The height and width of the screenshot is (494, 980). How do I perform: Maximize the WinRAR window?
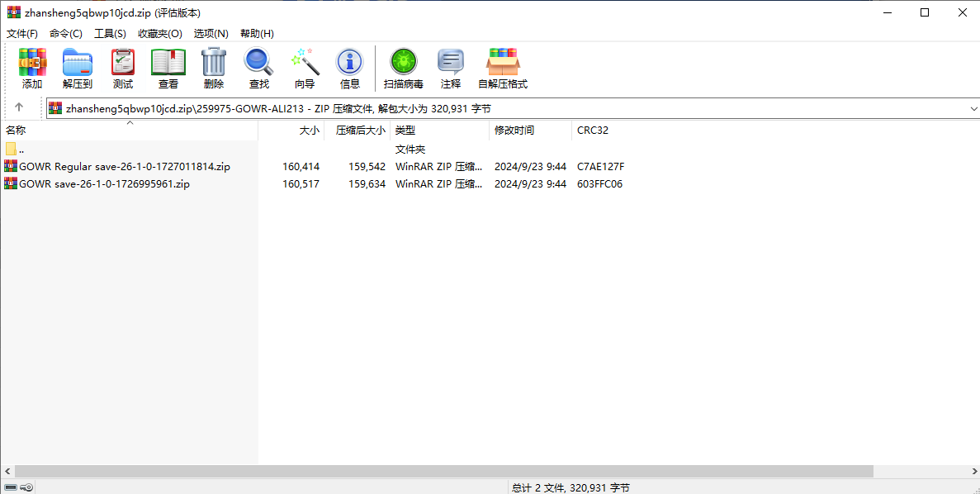coord(925,12)
